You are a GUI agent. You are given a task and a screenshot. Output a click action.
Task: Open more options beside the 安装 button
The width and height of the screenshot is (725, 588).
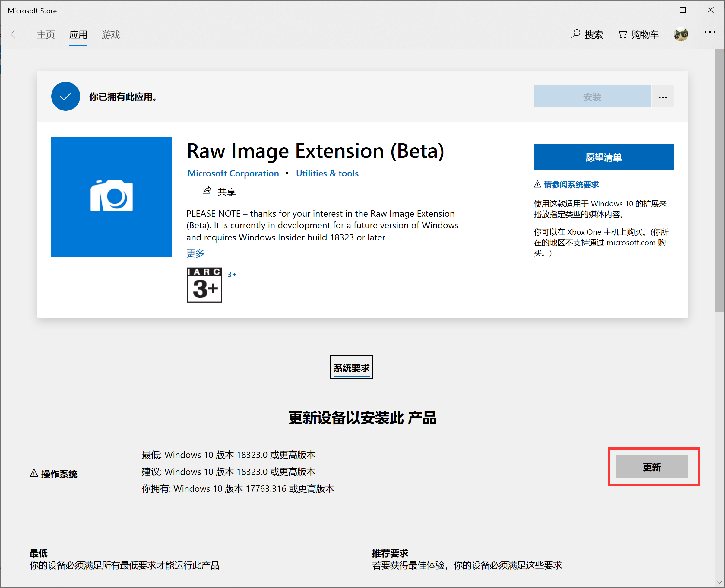pos(663,97)
